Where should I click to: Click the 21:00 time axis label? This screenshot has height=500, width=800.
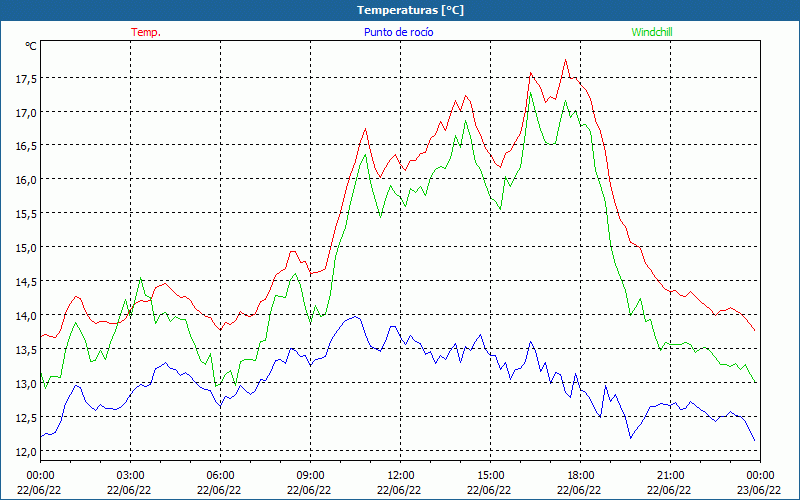pos(670,476)
